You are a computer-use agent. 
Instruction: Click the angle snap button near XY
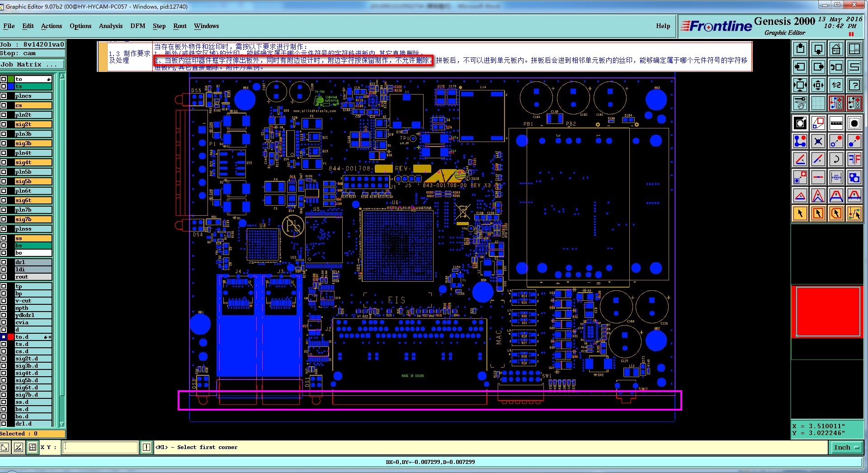click(19, 447)
